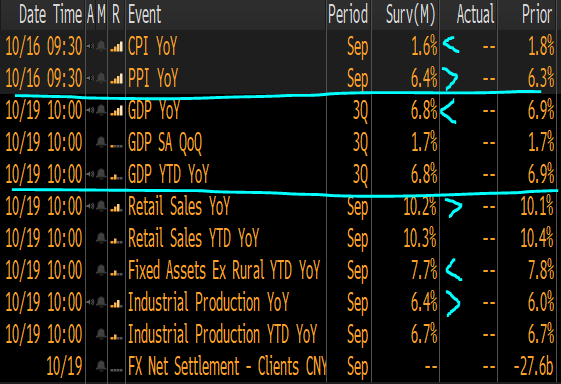Click the alert bell for Fixed Assets Ex Rural
Viewport: 561px width, 384px height.
point(101,270)
